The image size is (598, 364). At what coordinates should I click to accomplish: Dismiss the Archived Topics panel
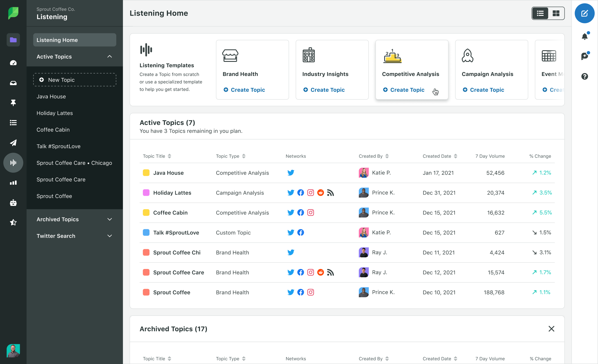[551, 328]
